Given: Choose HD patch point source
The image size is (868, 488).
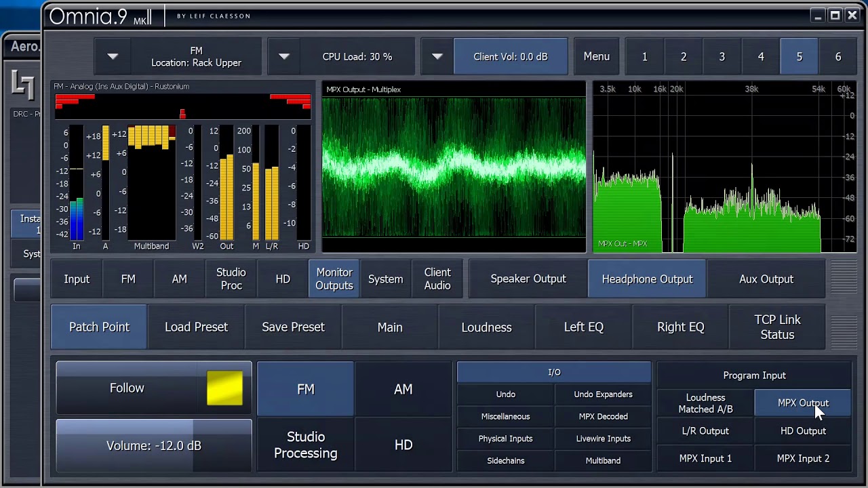Looking at the screenshot, I should tap(403, 445).
